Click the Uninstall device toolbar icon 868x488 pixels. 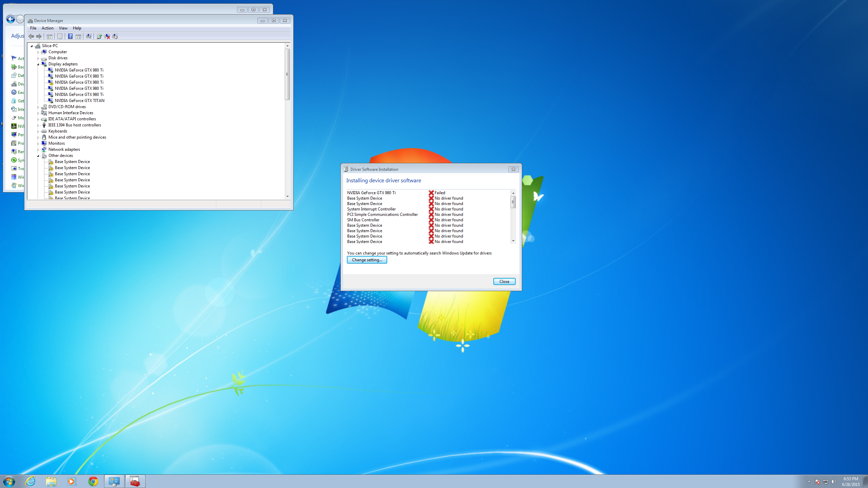(x=107, y=36)
